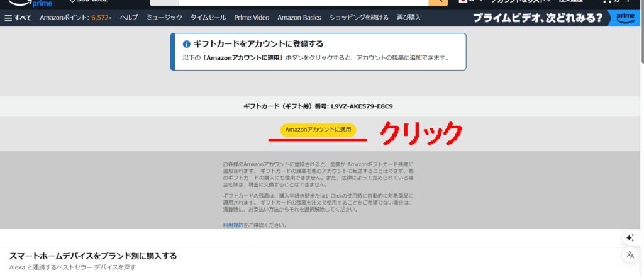Click the heading ギフトカードをアカウントに登録する
Image resolution: width=644 pixels, height=277 pixels.
point(258,44)
